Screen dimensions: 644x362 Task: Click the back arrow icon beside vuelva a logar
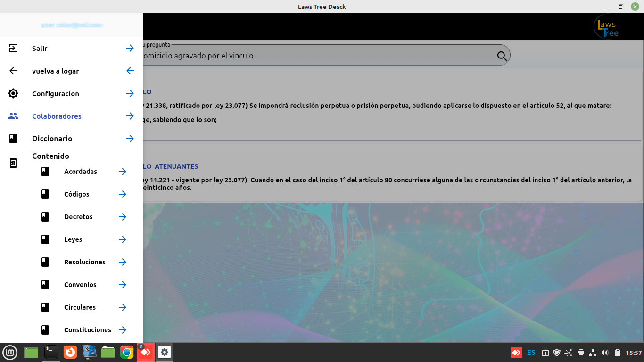click(13, 71)
